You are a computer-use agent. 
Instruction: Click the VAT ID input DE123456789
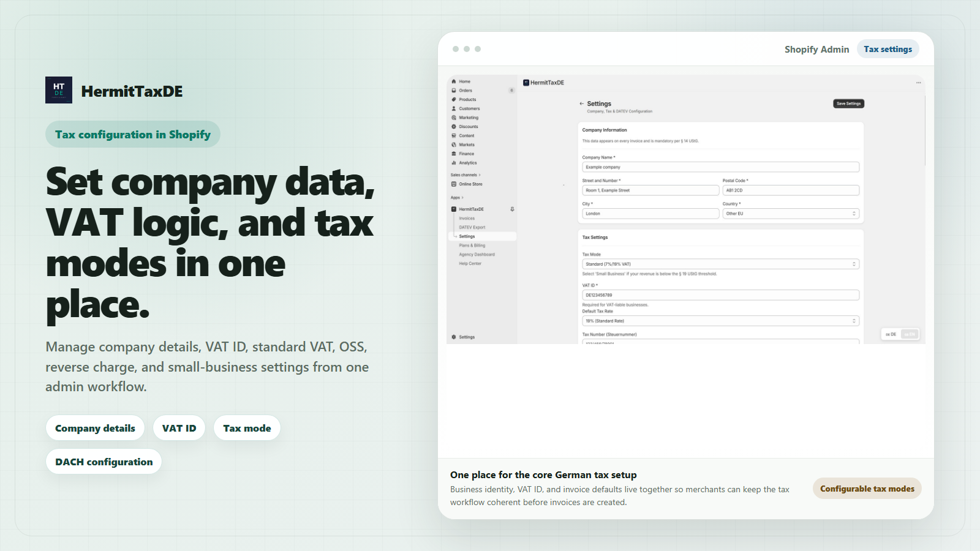pyautogui.click(x=720, y=295)
